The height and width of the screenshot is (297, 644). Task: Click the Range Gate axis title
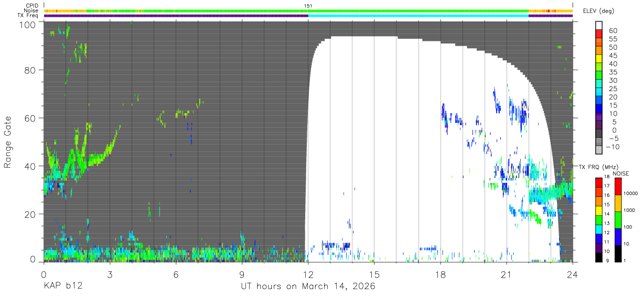click(x=8, y=142)
